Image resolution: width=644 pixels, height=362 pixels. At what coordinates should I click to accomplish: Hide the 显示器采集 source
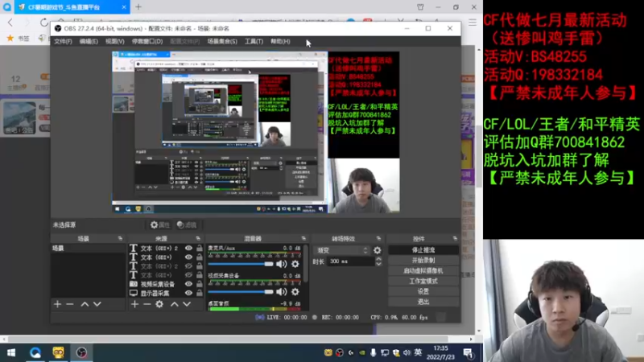pos(188,293)
